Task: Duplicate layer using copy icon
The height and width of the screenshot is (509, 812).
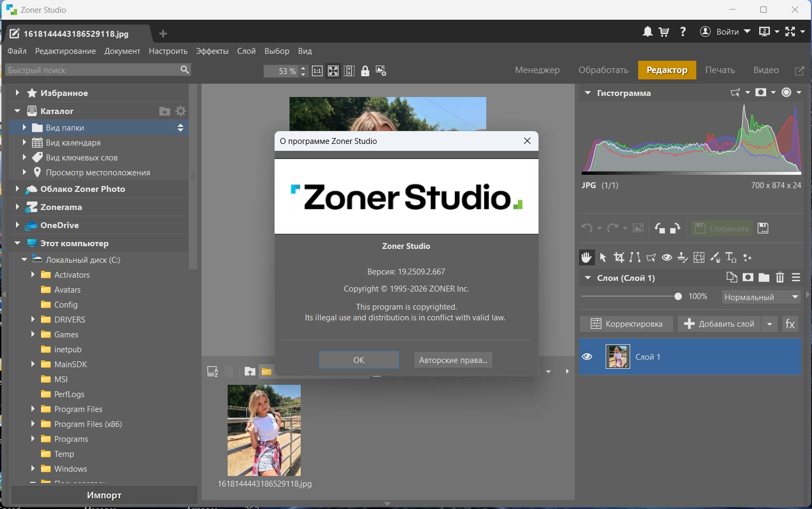Action: point(732,277)
